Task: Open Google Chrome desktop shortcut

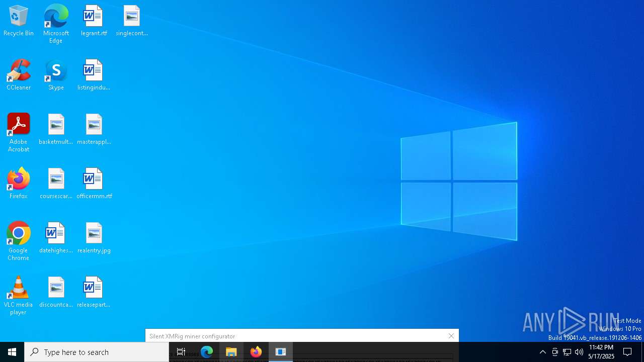Action: 19,241
